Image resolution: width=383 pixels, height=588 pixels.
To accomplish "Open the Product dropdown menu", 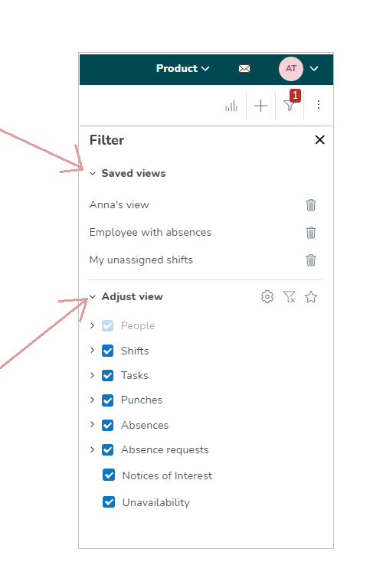I will tap(182, 69).
